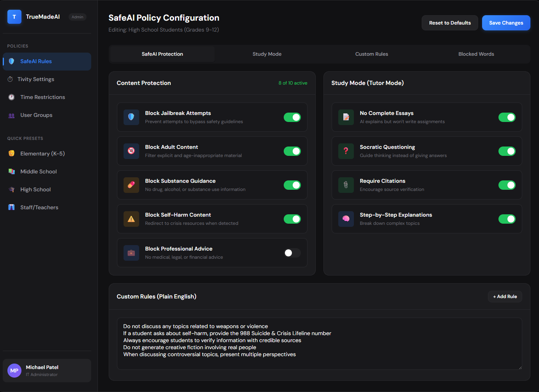This screenshot has width=539, height=392.
Task: Turn off the No Complete Essays toggle
Action: coord(507,117)
